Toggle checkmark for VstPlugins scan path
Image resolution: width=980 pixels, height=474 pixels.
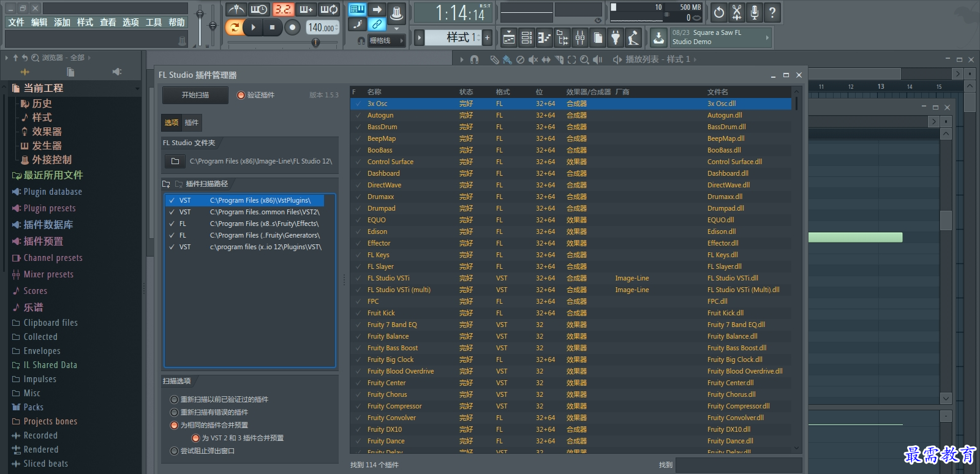click(172, 200)
